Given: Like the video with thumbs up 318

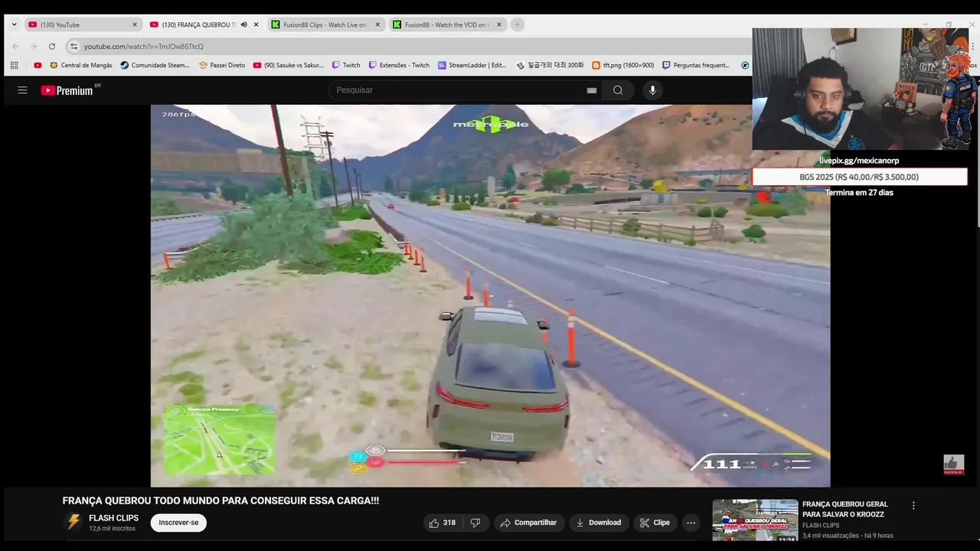Looking at the screenshot, I should pos(443,523).
